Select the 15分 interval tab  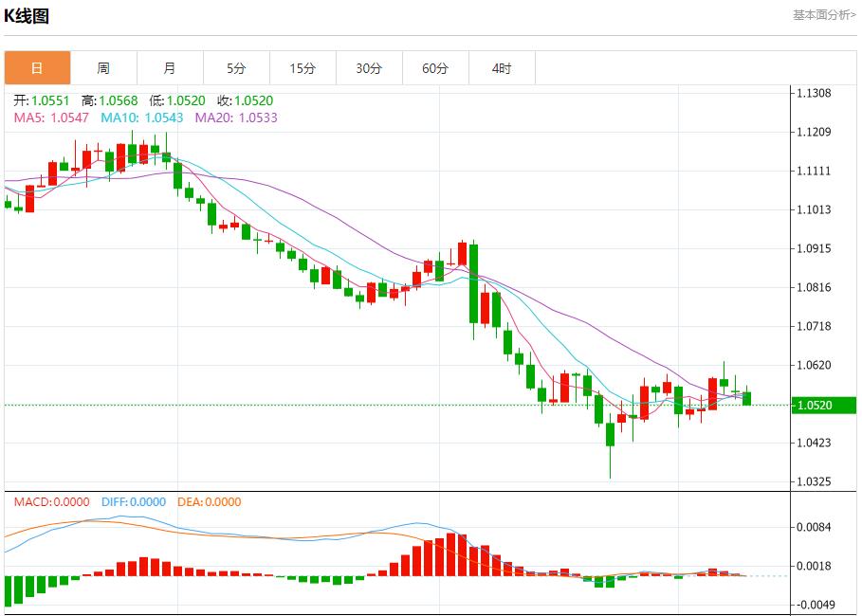(303, 68)
